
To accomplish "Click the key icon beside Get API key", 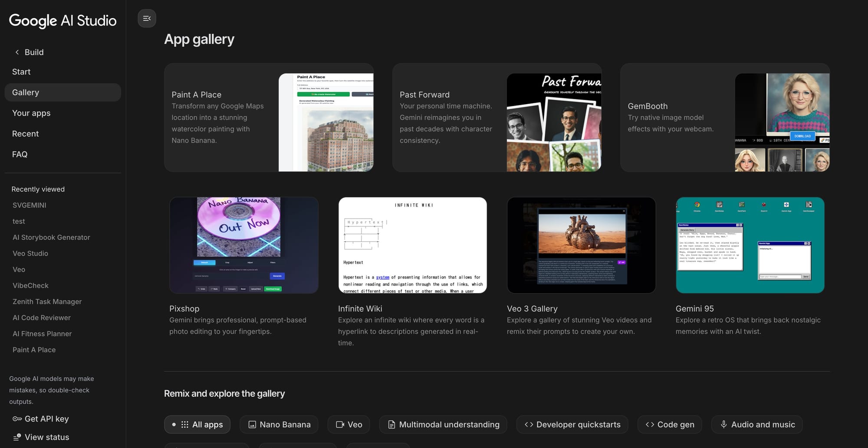I will pyautogui.click(x=16, y=419).
